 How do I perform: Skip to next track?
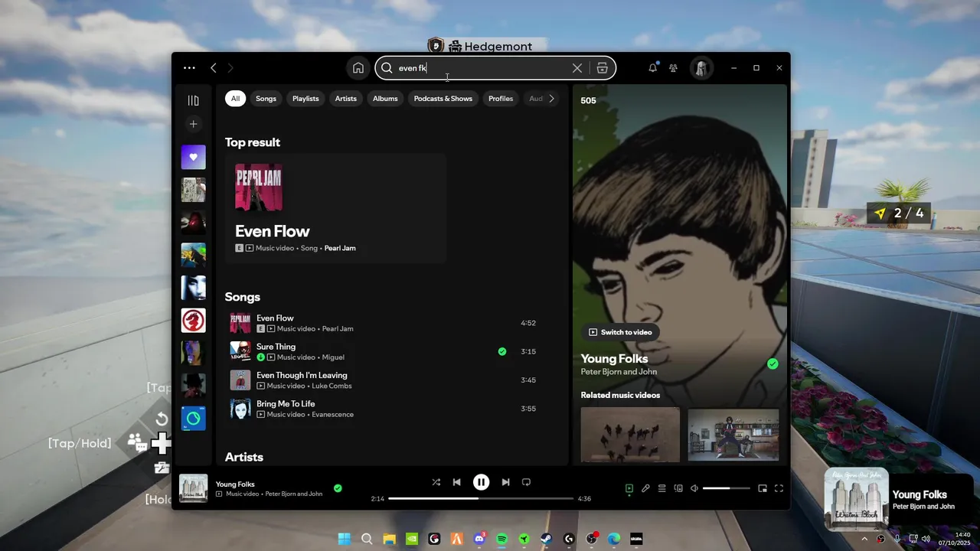tap(505, 482)
